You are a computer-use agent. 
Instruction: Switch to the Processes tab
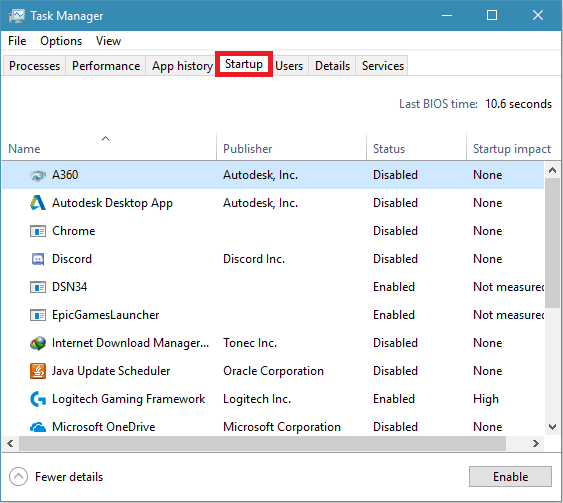(34, 66)
